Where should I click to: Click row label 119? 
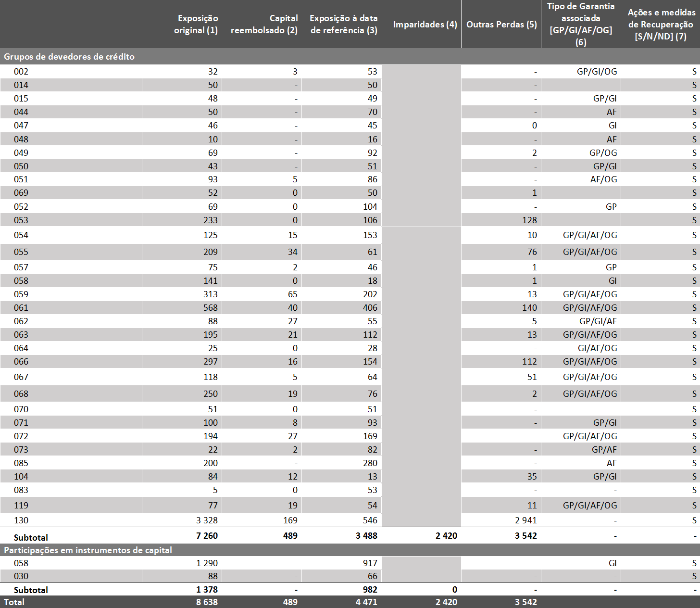point(21,506)
